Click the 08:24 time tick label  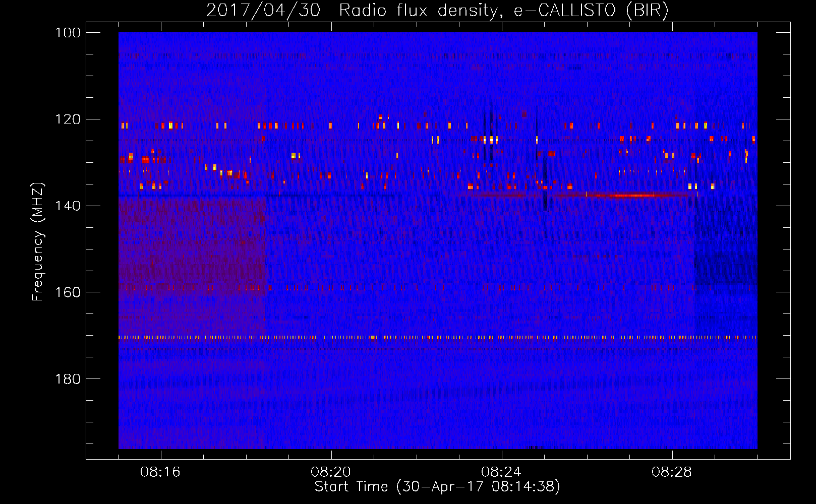pyautogui.click(x=501, y=472)
